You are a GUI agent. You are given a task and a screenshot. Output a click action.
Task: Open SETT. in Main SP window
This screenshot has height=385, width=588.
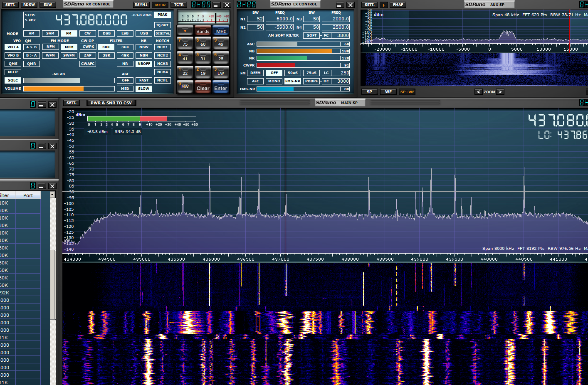click(x=72, y=103)
